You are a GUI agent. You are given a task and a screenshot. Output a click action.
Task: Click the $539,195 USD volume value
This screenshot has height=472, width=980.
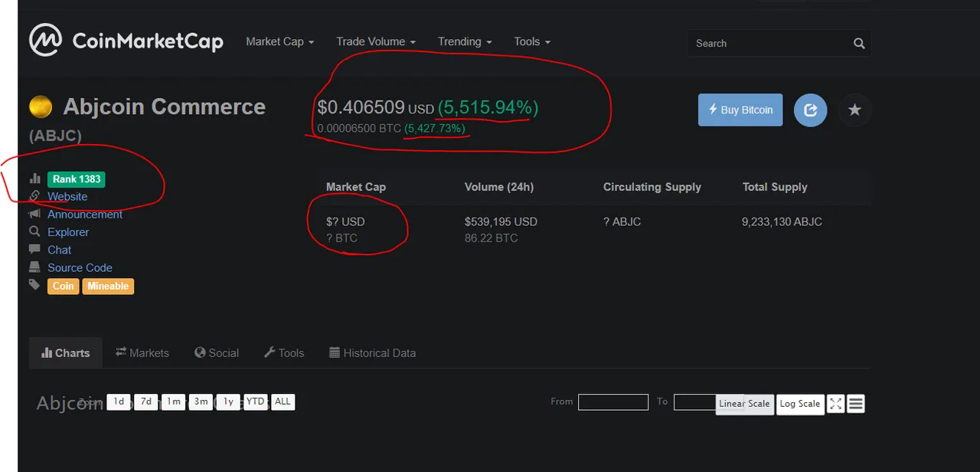click(501, 221)
